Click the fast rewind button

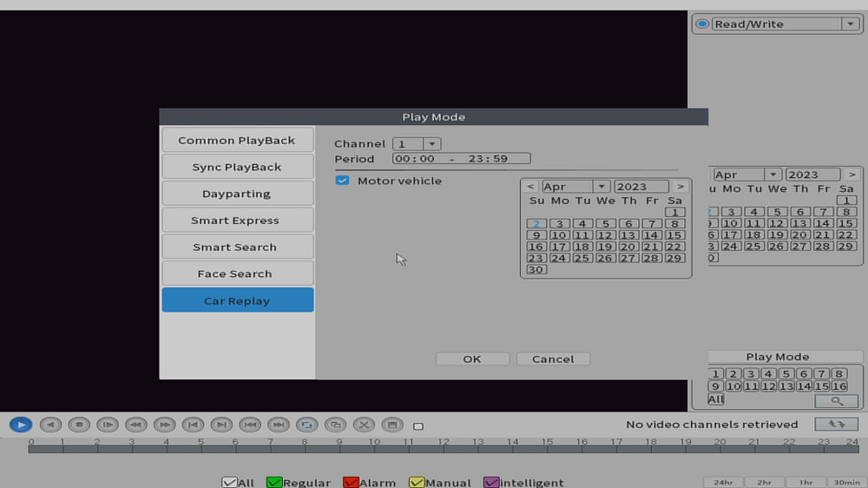pyautogui.click(x=135, y=425)
